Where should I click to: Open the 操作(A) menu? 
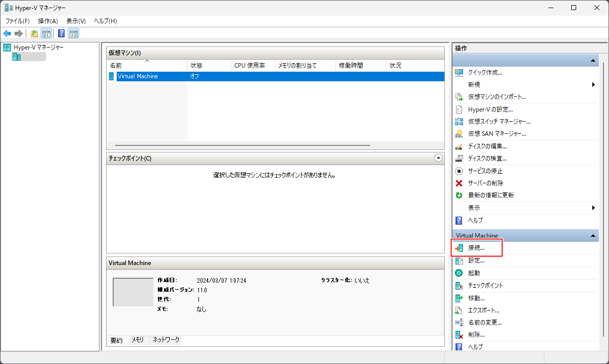pyautogui.click(x=48, y=21)
